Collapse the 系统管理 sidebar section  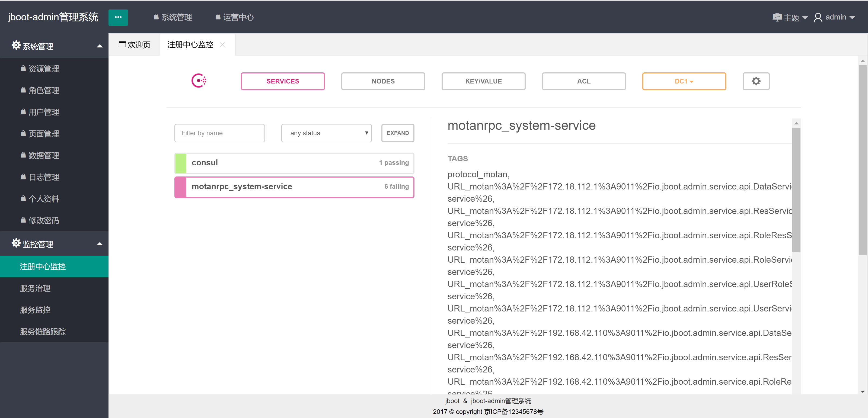[99, 46]
